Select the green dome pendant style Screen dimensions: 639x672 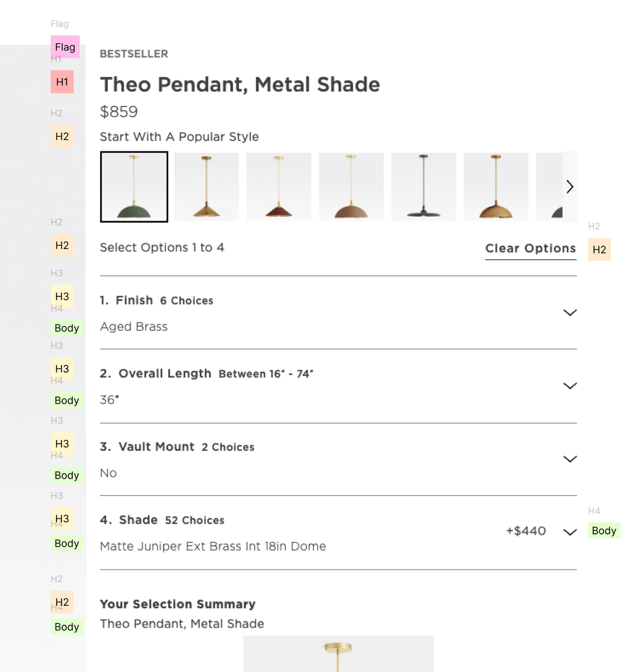coord(134,186)
